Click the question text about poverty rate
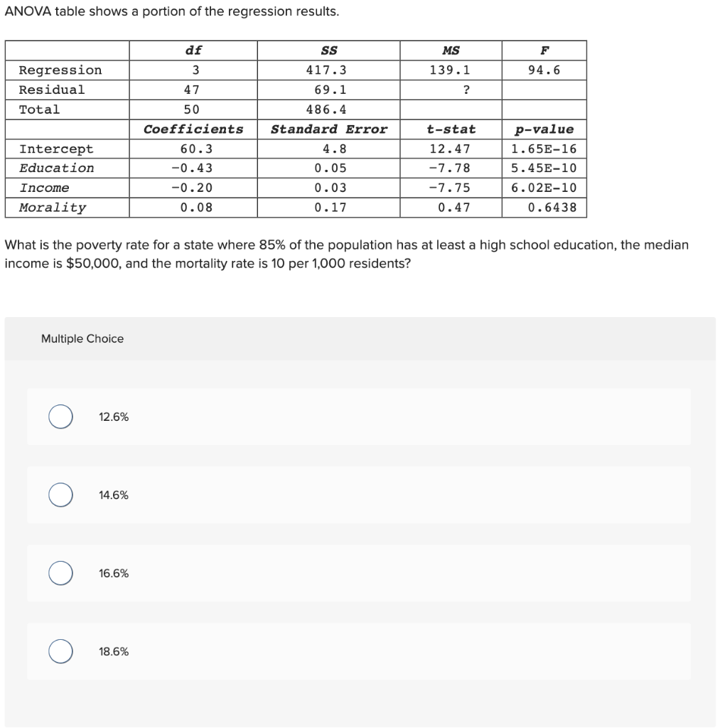Image resolution: width=720 pixels, height=728 pixels. [x=346, y=253]
